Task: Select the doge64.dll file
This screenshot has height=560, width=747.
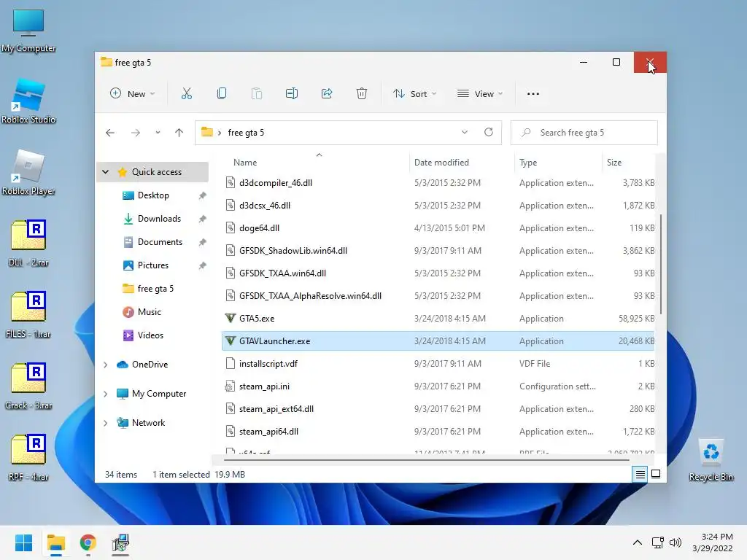Action: point(438,228)
